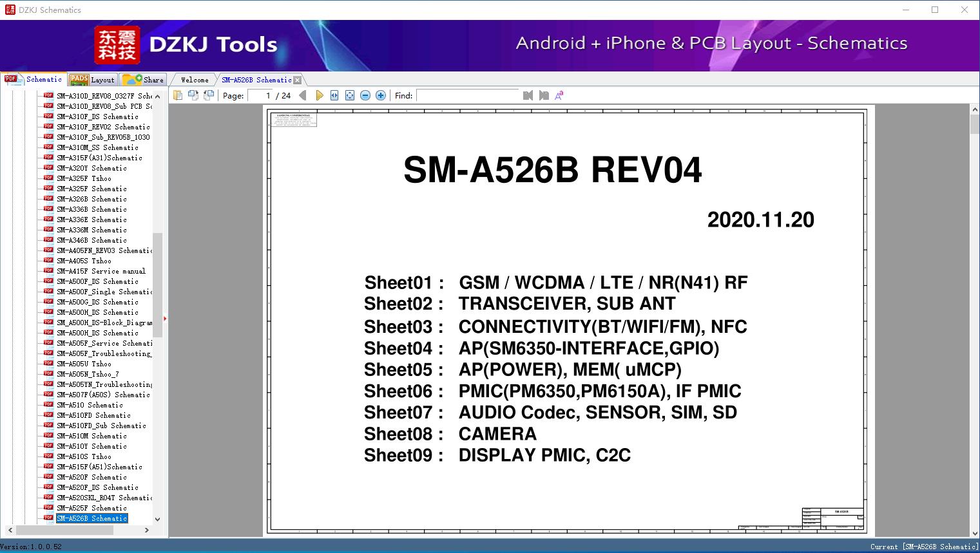Image resolution: width=980 pixels, height=553 pixels.
Task: Select SM-A415F Service manual entry
Action: pos(101,271)
